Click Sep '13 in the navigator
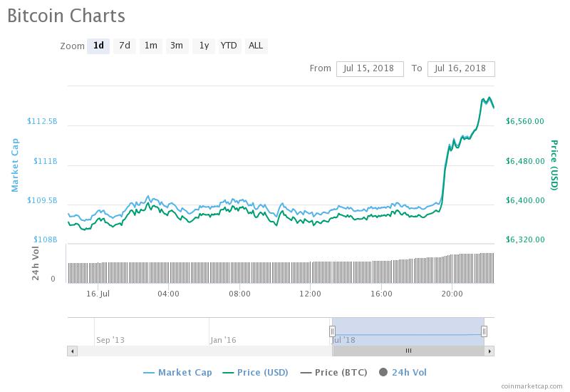This screenshot has height=392, width=570. (x=110, y=340)
